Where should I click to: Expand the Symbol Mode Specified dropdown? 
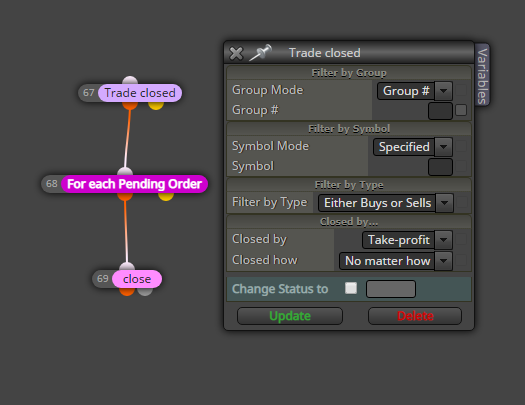click(413, 147)
